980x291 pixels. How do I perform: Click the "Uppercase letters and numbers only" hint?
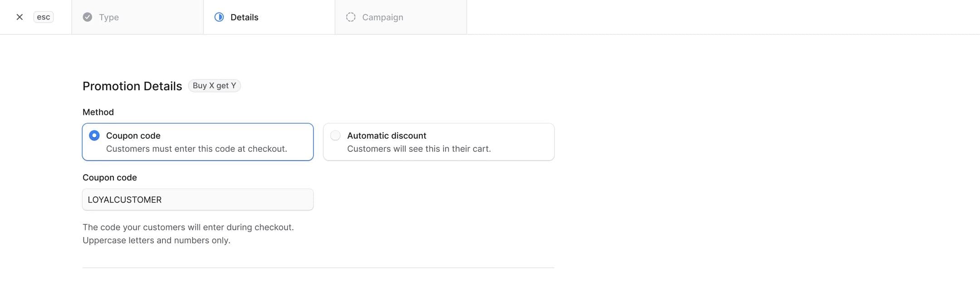pyautogui.click(x=157, y=240)
